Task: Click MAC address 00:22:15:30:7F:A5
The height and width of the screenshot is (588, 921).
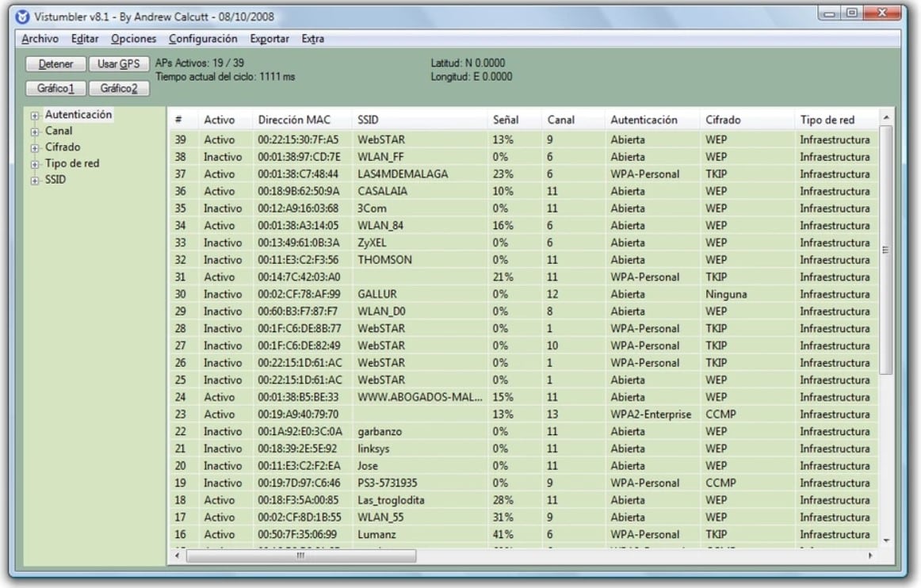Action: tap(298, 139)
